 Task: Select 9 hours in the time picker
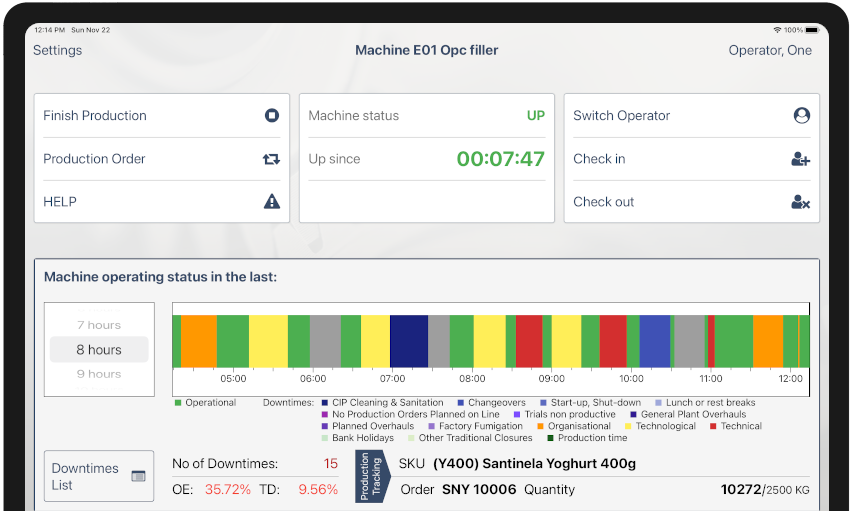[x=99, y=374]
